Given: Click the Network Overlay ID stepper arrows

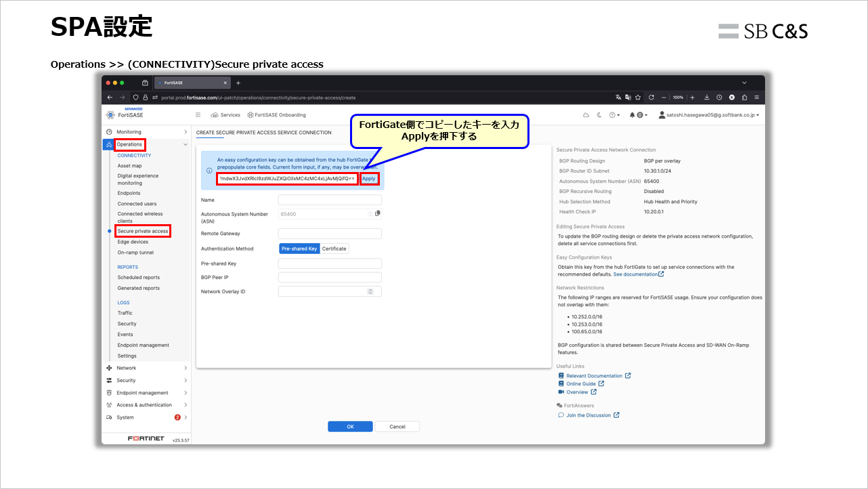Looking at the screenshot, I should point(370,292).
